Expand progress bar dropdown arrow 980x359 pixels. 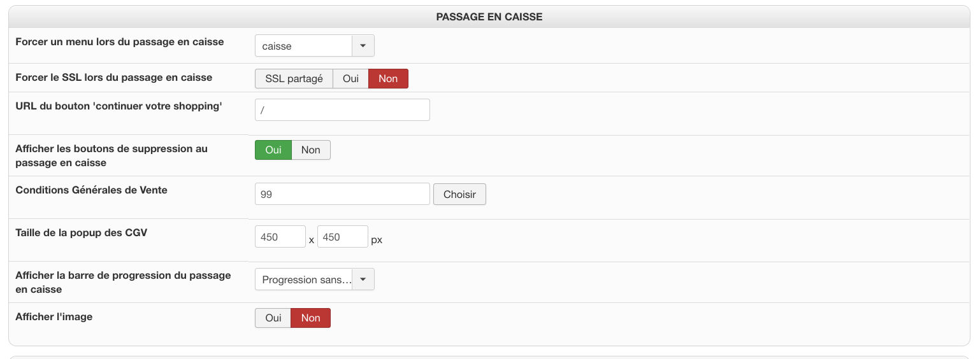point(363,279)
